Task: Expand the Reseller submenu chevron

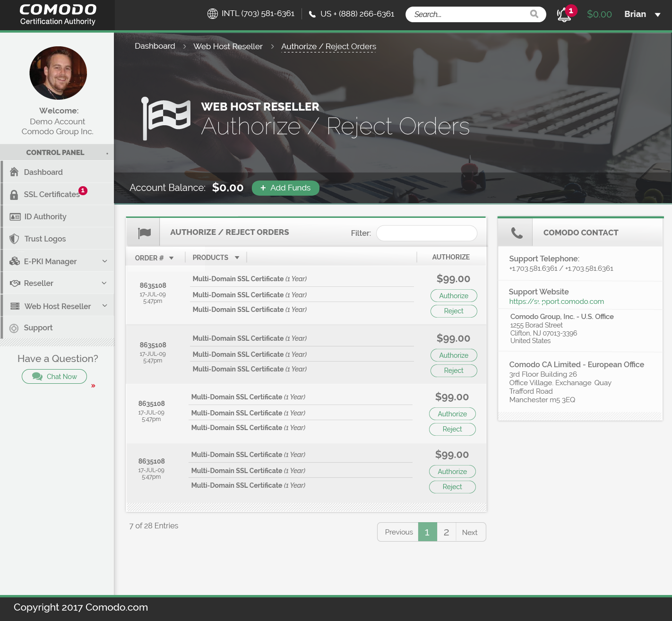Action: 104,283
